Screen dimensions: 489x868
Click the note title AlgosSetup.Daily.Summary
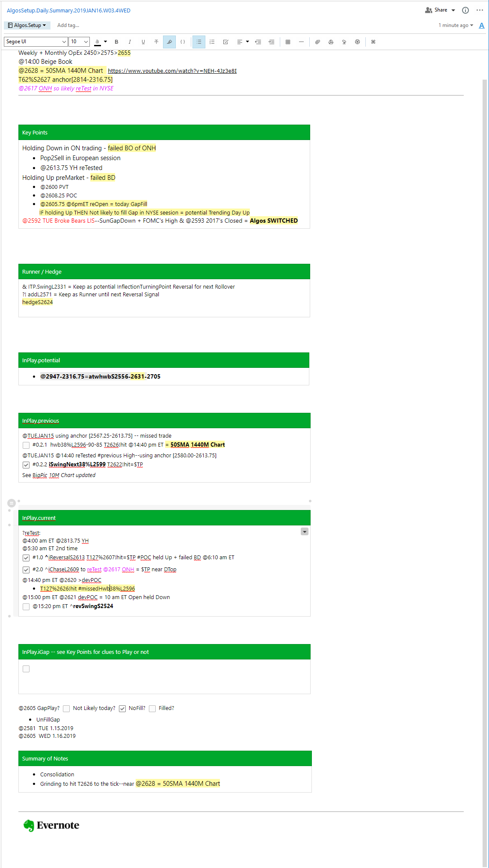[68, 10]
